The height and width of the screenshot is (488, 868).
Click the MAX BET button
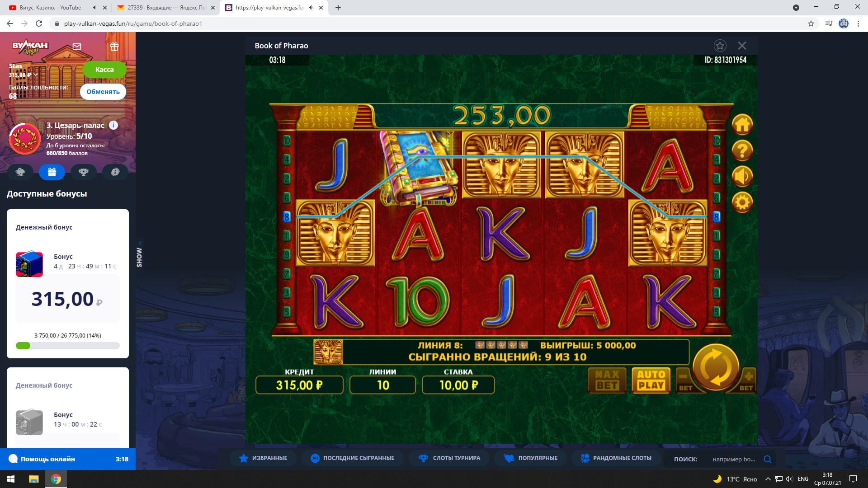pos(607,380)
